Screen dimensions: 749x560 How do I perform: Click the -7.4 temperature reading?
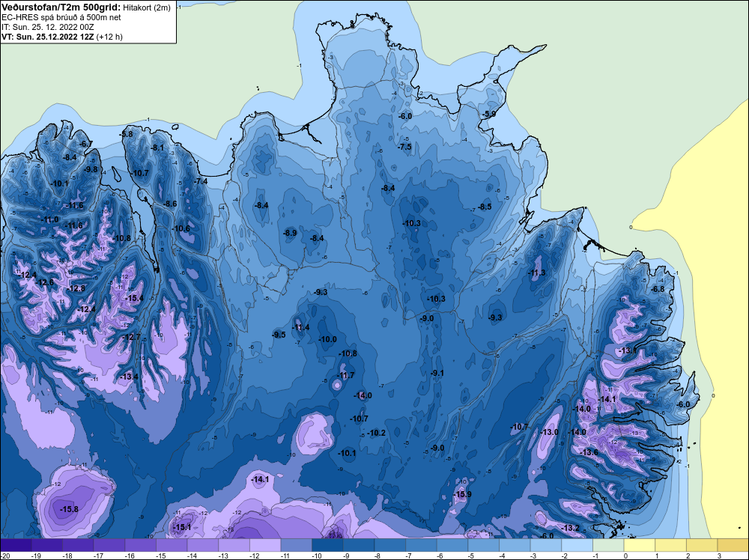point(201,181)
